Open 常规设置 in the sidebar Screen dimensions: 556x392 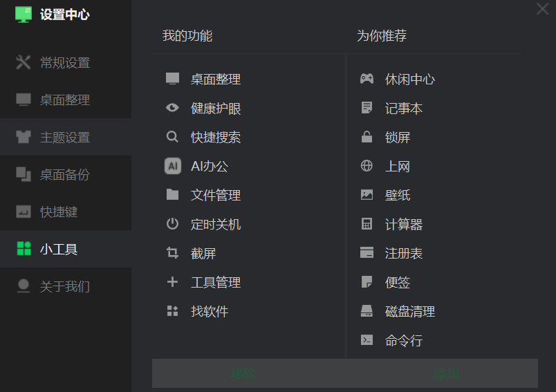tap(65, 63)
